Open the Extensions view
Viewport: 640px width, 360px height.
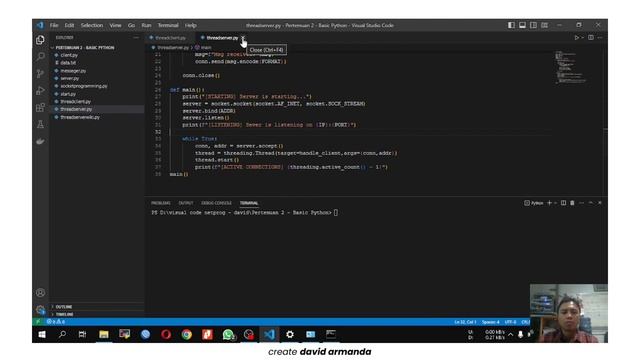coord(40,107)
